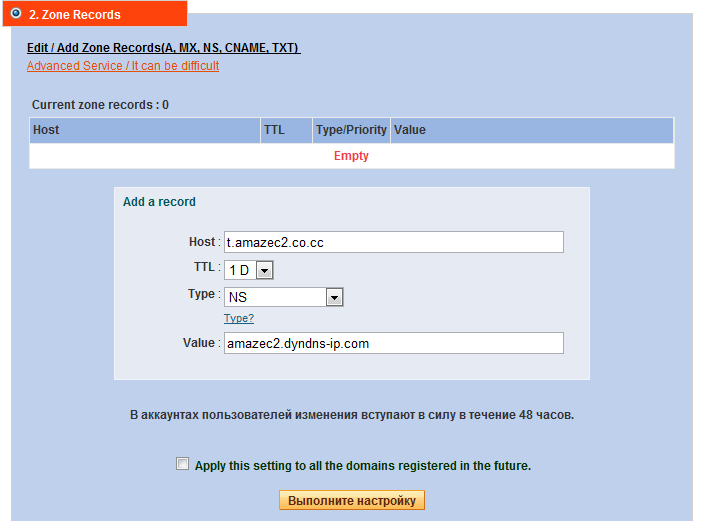Focus the Host field containing t.amazec2.co.cc
Viewport: 701px width, 521px height.
pos(393,242)
